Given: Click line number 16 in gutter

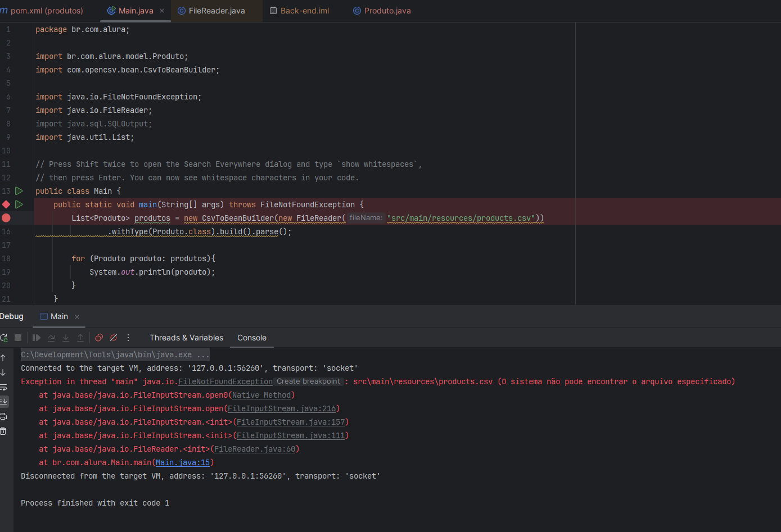Looking at the screenshot, I should coord(6,231).
